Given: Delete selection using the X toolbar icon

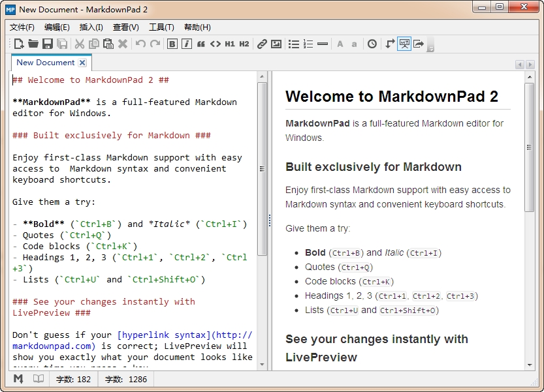Looking at the screenshot, I should [x=123, y=44].
